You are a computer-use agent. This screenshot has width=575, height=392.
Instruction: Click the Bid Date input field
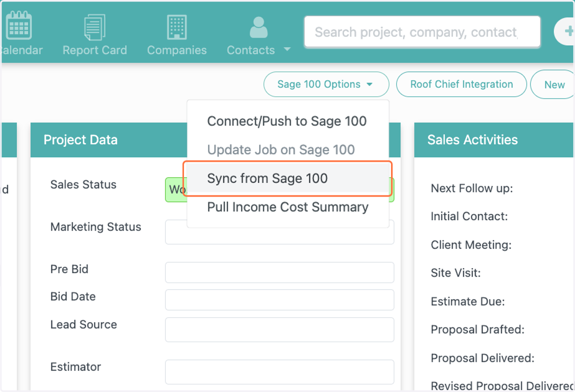point(279,300)
